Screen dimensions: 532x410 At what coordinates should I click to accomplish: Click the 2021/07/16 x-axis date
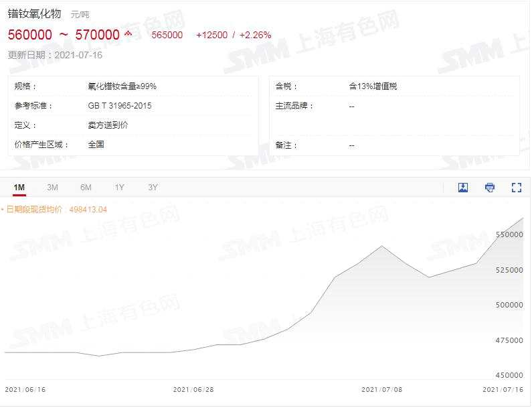[x=503, y=390]
